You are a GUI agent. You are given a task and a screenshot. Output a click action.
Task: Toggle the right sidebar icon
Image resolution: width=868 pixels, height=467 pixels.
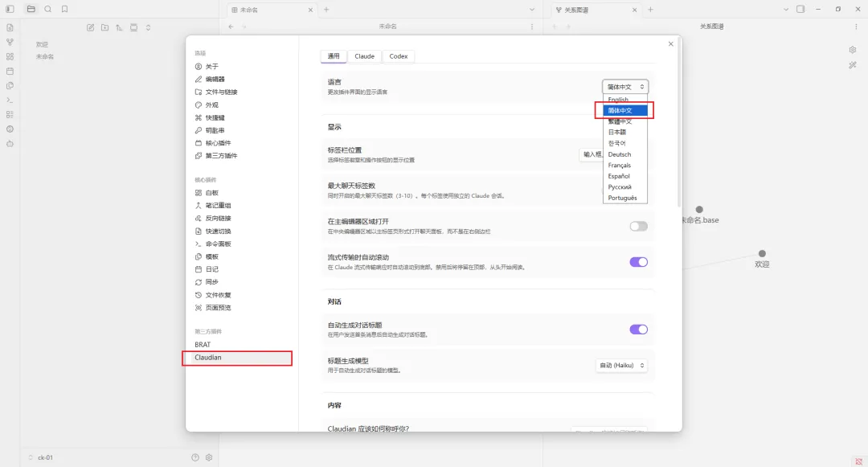[x=800, y=10]
